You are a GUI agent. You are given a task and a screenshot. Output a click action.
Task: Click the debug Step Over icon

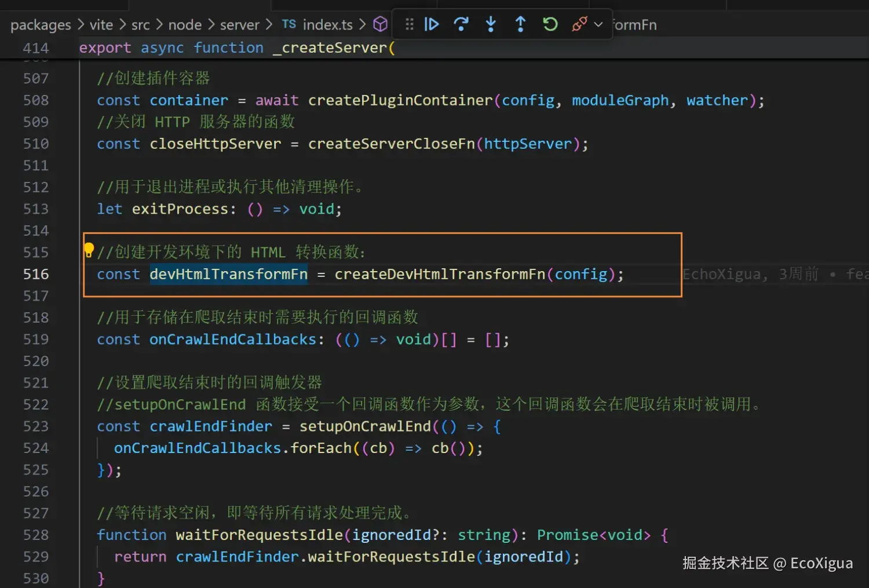461,24
